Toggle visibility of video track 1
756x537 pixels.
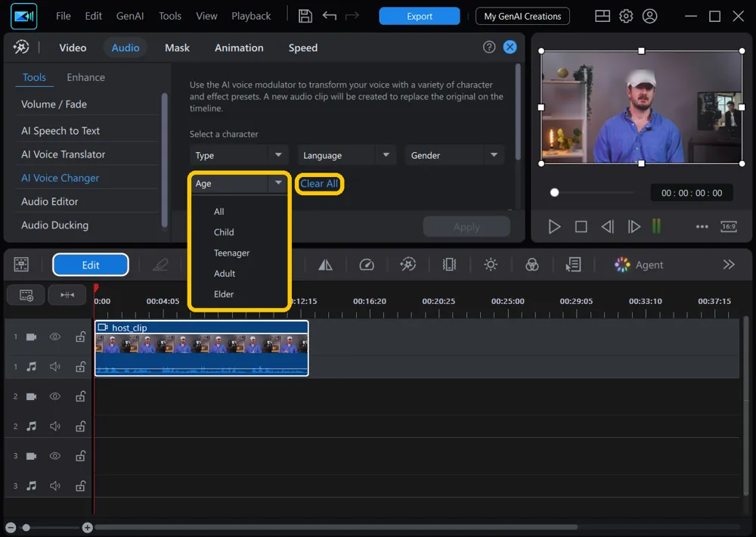pyautogui.click(x=55, y=337)
